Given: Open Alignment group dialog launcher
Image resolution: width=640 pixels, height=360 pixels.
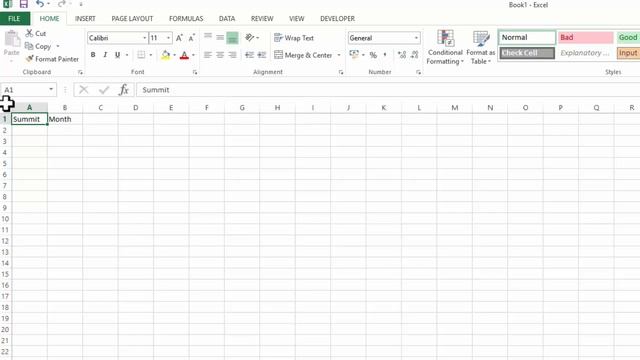Looking at the screenshot, I should coord(340,72).
